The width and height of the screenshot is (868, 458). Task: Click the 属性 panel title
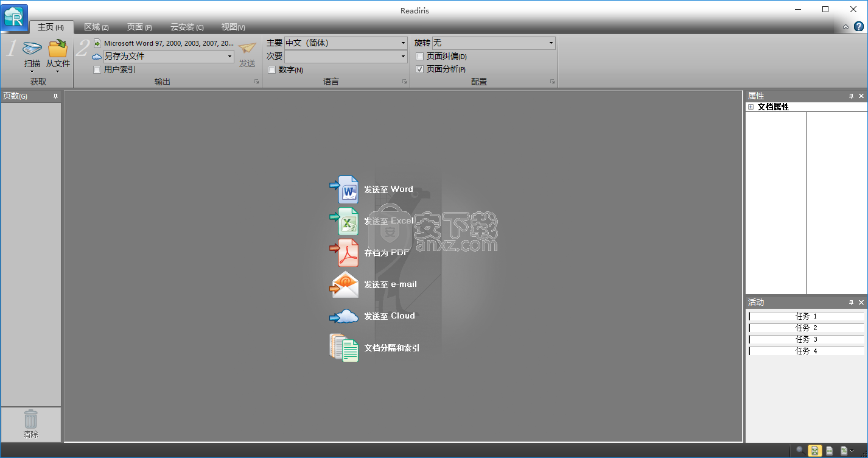tap(756, 96)
